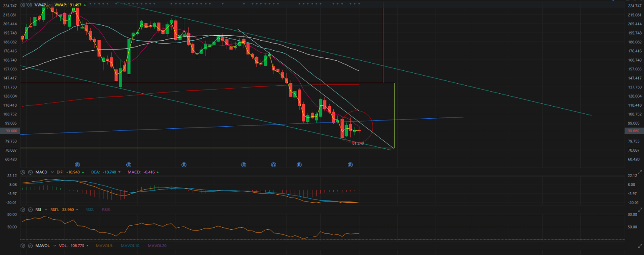Click the Q event marker on the timeline

274,165
